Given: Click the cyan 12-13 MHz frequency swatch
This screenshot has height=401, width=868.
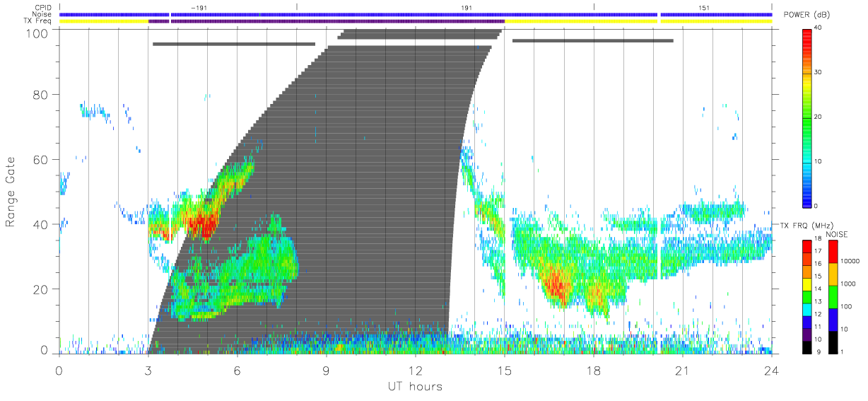Looking at the screenshot, I should click(807, 308).
